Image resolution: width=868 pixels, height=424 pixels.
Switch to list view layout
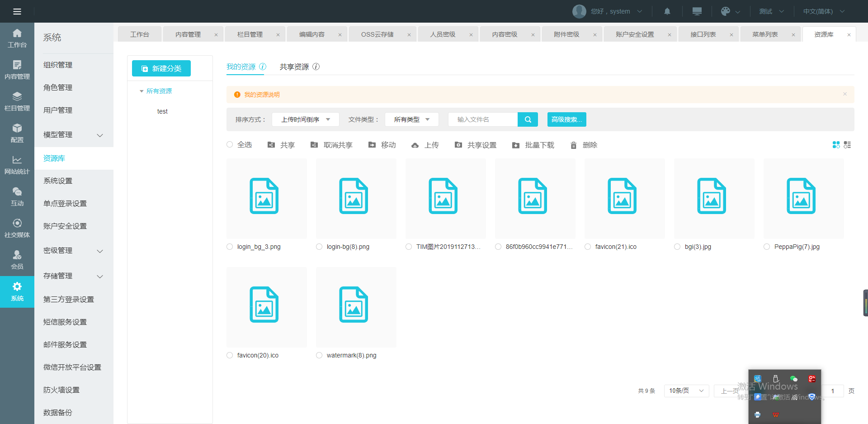pyautogui.click(x=847, y=145)
